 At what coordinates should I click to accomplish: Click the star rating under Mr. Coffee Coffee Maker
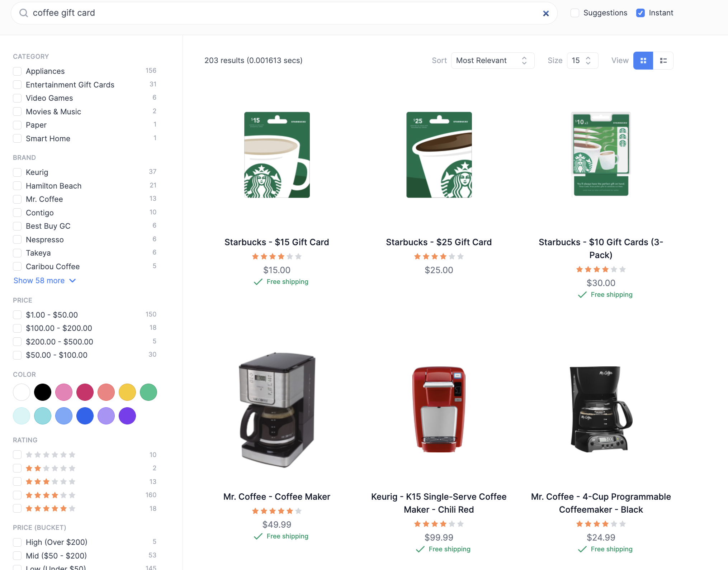tap(277, 511)
